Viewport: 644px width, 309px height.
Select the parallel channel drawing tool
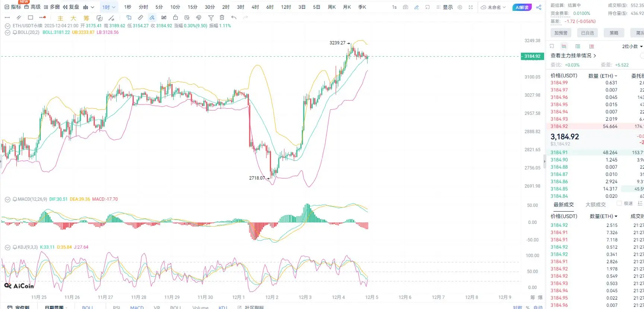[x=19, y=18]
